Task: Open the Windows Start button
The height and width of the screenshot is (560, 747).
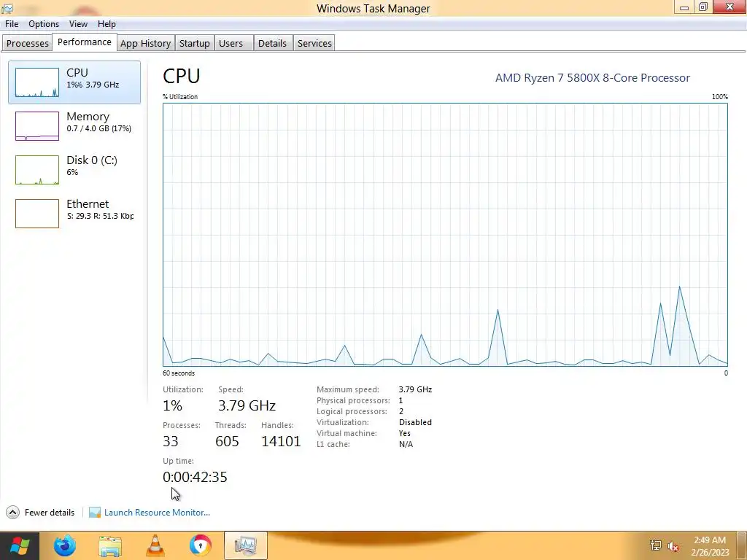Action: (19, 545)
